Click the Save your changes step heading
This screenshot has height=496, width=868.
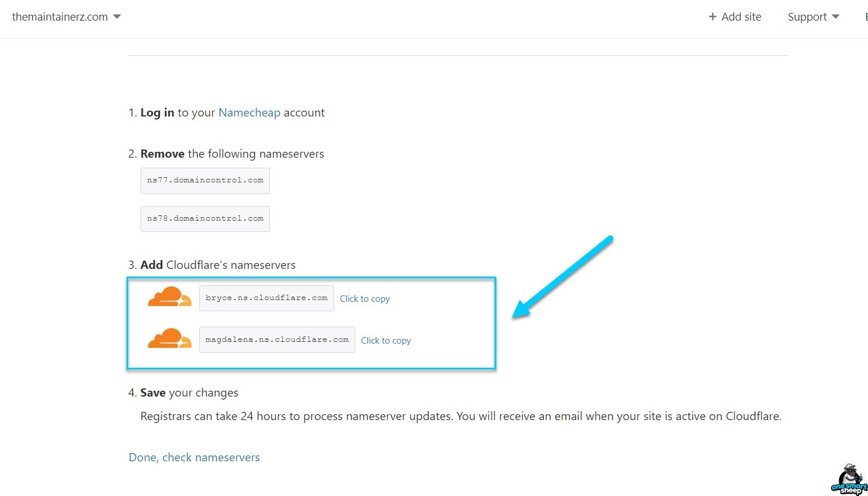pos(189,392)
